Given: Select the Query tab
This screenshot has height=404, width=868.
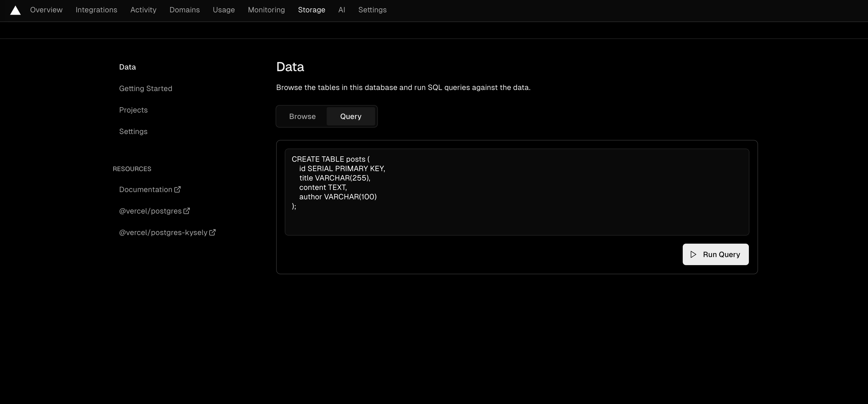Looking at the screenshot, I should tap(350, 117).
